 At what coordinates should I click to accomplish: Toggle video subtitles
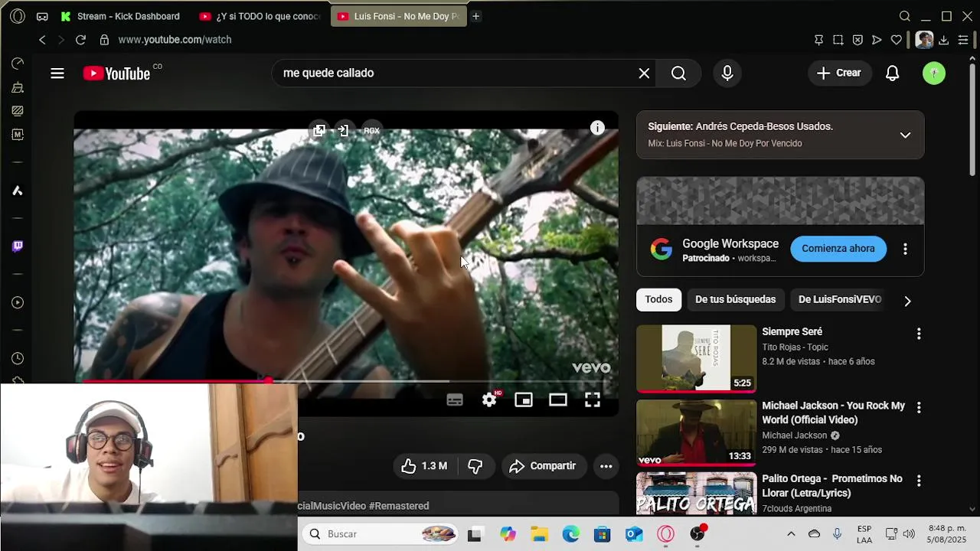(455, 400)
